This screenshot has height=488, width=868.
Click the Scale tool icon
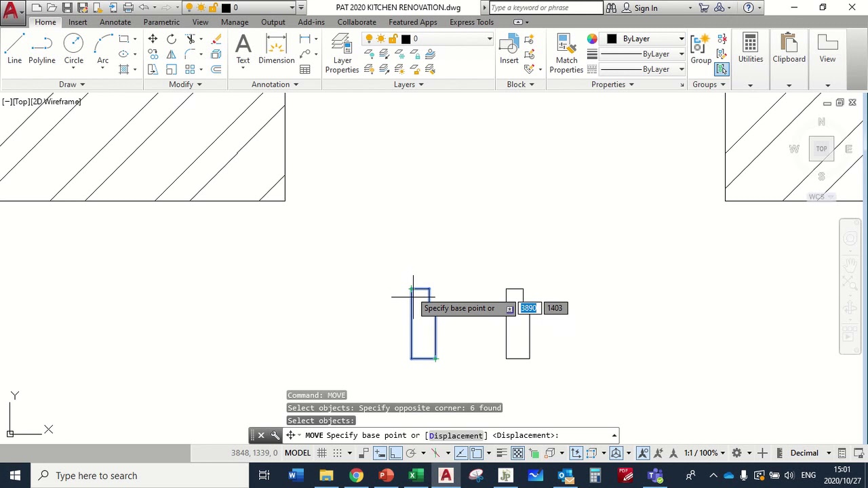(x=172, y=69)
